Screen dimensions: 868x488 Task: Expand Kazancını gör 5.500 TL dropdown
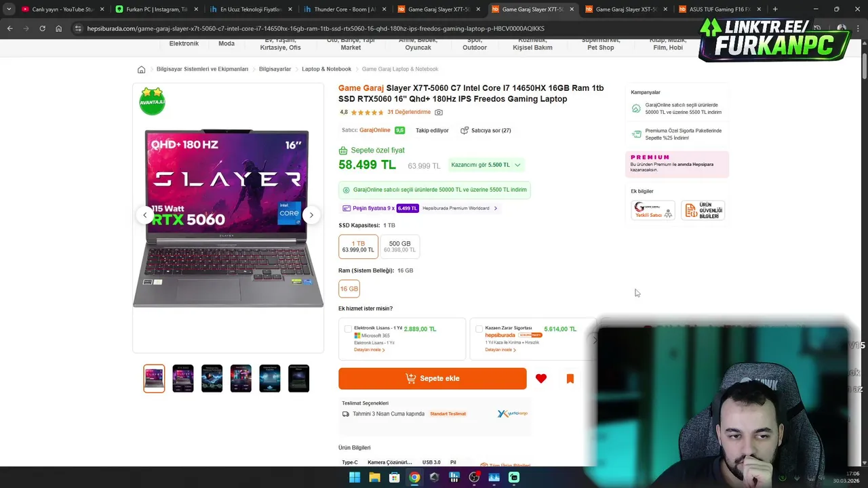pos(486,165)
